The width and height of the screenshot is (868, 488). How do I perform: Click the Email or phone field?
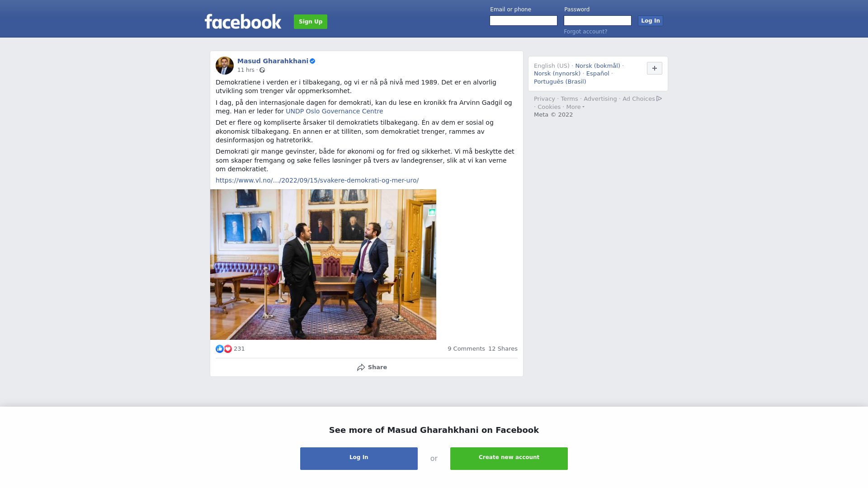(x=524, y=21)
